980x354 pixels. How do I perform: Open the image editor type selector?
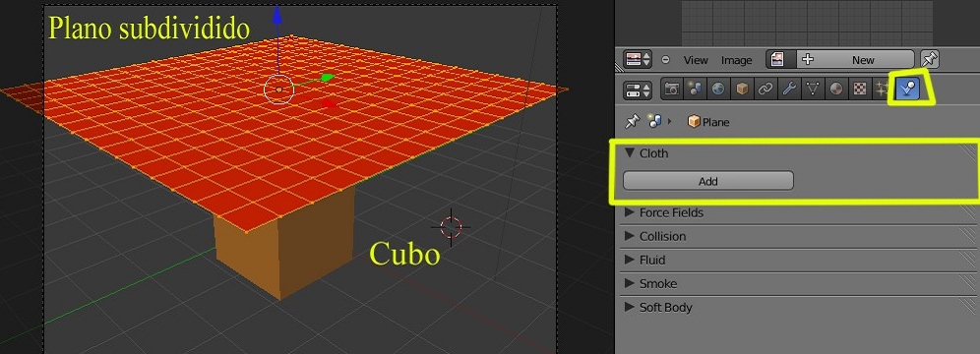[638, 60]
